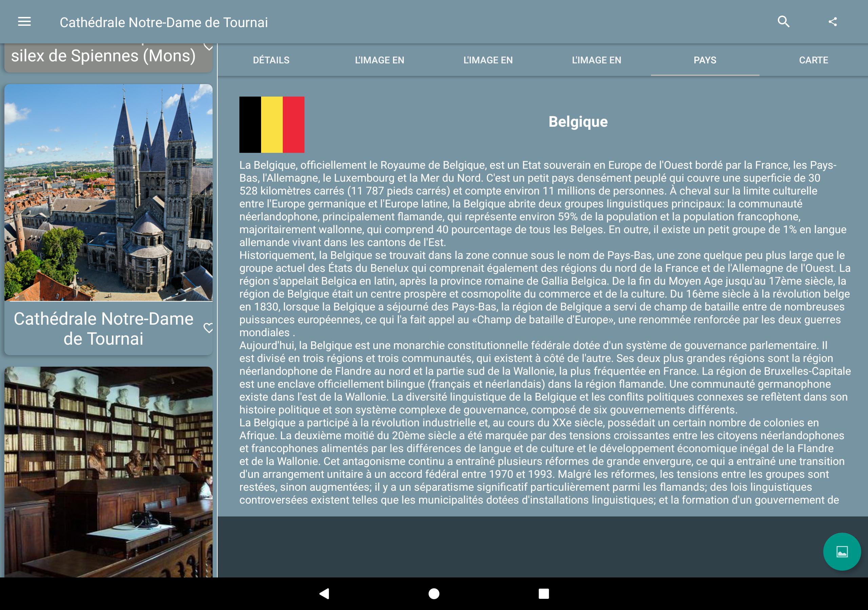Tap the search magnifier icon
The width and height of the screenshot is (868, 610).
[783, 22]
